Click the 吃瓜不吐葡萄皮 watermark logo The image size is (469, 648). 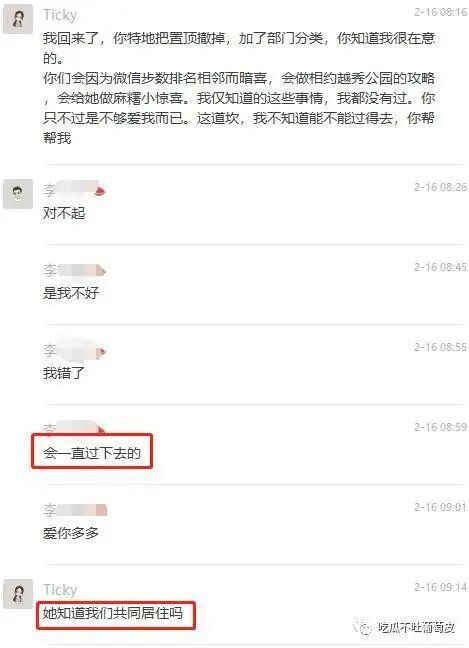point(406,628)
